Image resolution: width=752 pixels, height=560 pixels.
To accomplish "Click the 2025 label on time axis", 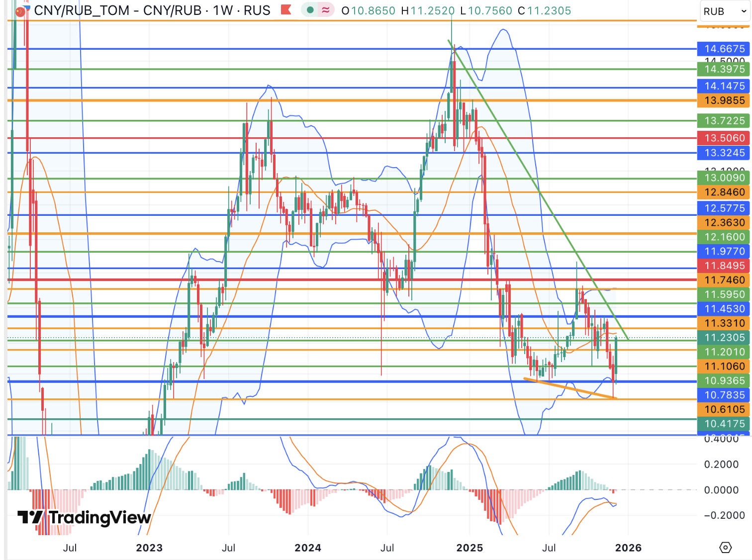I will pos(470,548).
